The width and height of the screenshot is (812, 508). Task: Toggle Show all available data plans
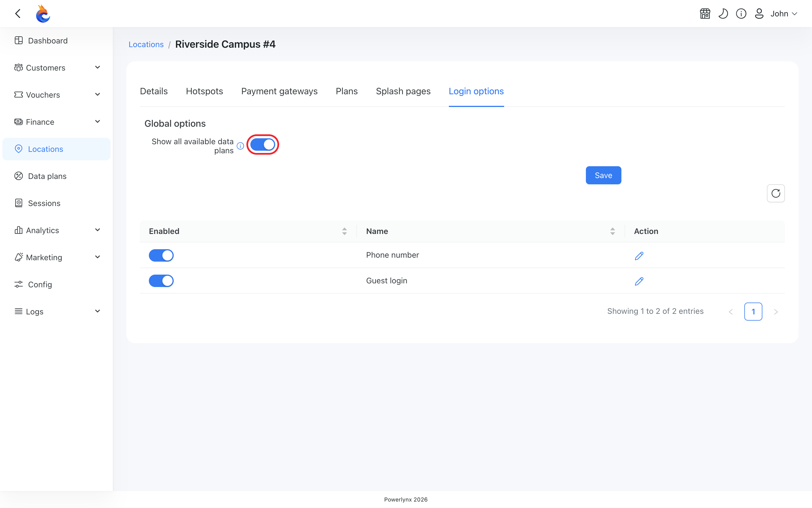pyautogui.click(x=263, y=145)
